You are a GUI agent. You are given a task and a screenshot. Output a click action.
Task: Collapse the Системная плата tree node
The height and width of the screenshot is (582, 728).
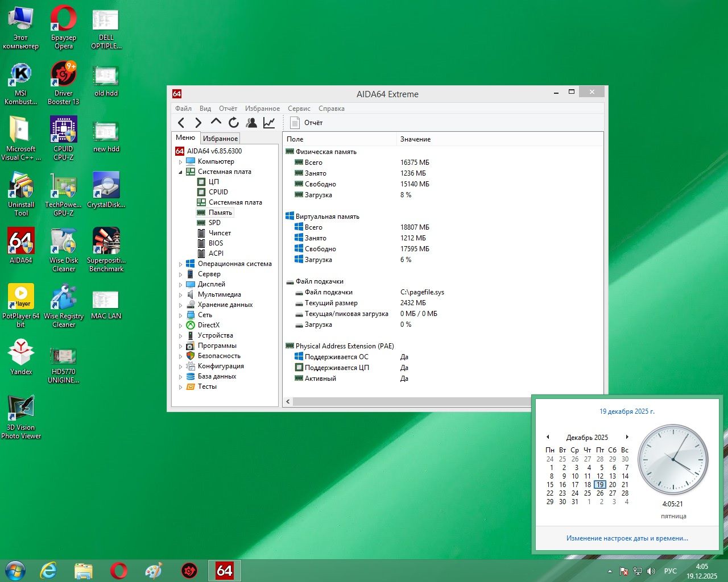[181, 172]
